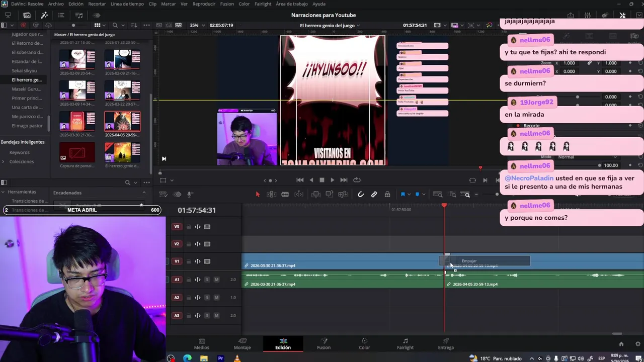Toggle timeline snapping magnet icon
Viewport: 644px width, 362px height.
pyautogui.click(x=361, y=195)
